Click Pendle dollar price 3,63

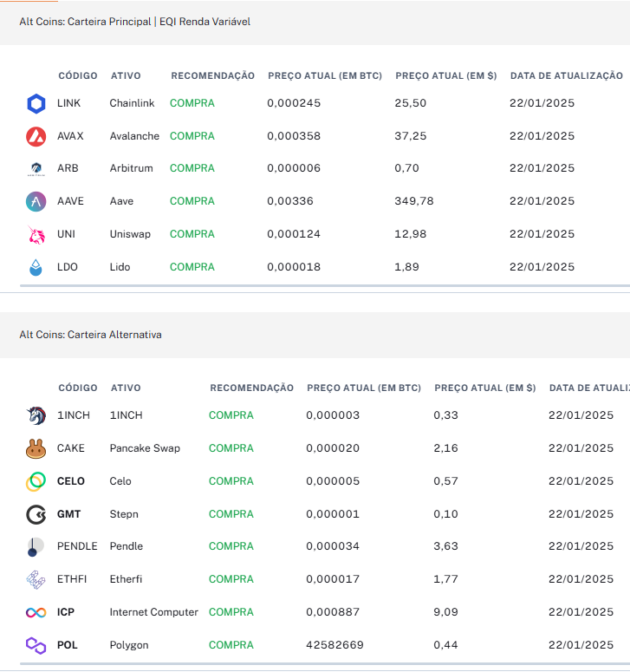tap(445, 546)
